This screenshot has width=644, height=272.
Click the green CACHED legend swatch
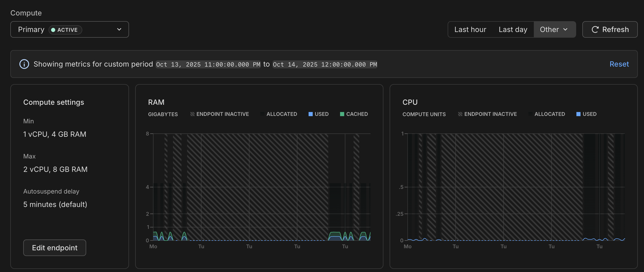click(x=342, y=114)
